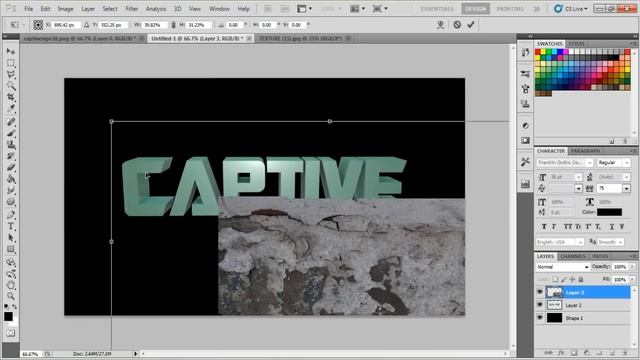This screenshot has width=640, height=360.
Task: Toggle Strikethrough in Character panel
Action: [x=622, y=227]
